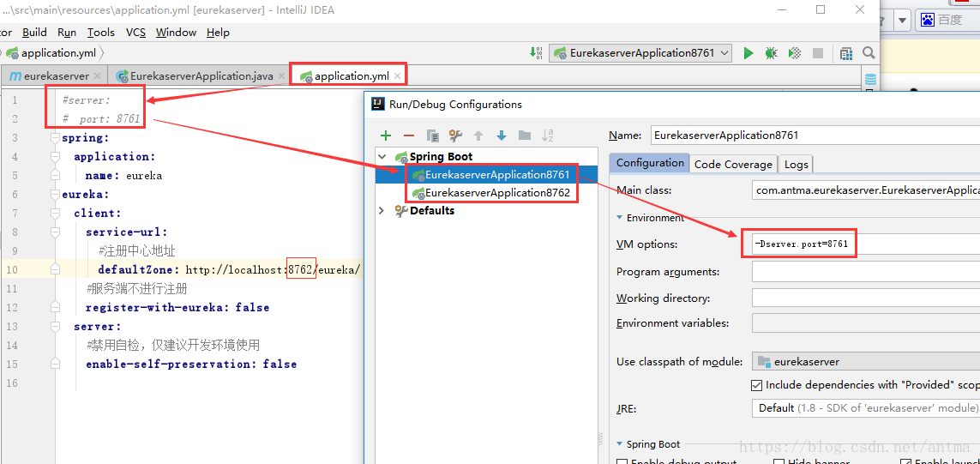Select the Configuration tab in dialog
Image resolution: width=980 pixels, height=464 pixels.
[x=650, y=163]
